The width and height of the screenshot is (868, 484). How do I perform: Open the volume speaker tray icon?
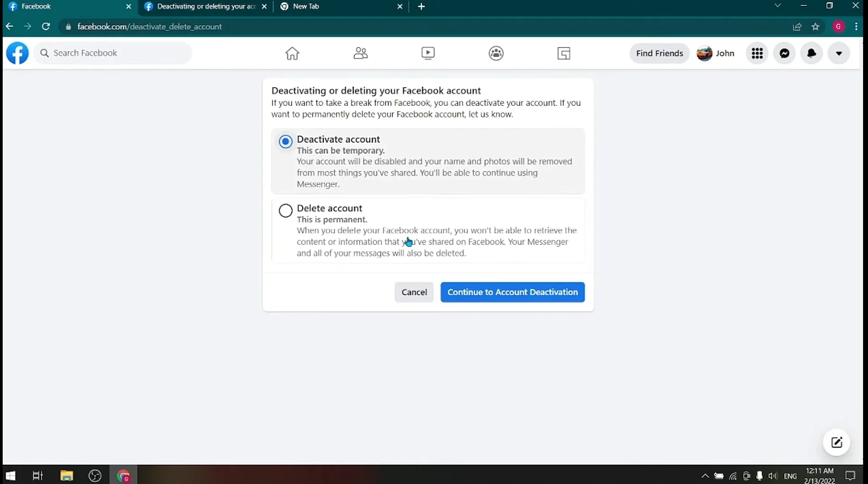pyautogui.click(x=773, y=476)
